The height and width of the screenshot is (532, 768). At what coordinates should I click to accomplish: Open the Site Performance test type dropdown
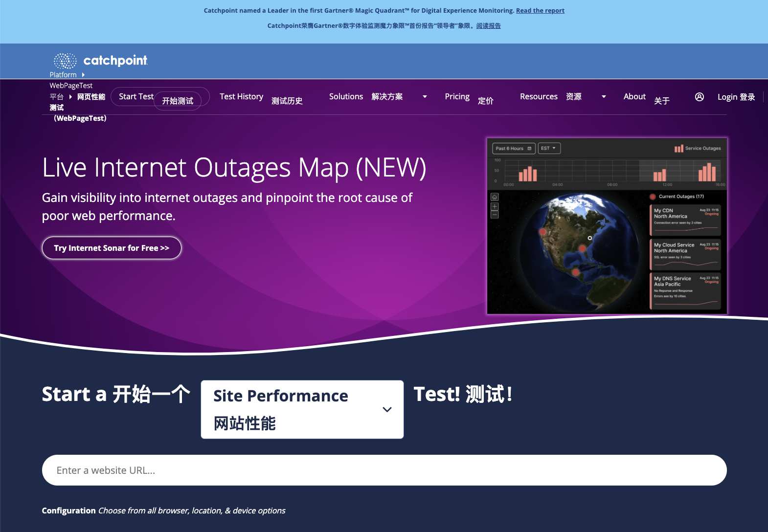[302, 409]
